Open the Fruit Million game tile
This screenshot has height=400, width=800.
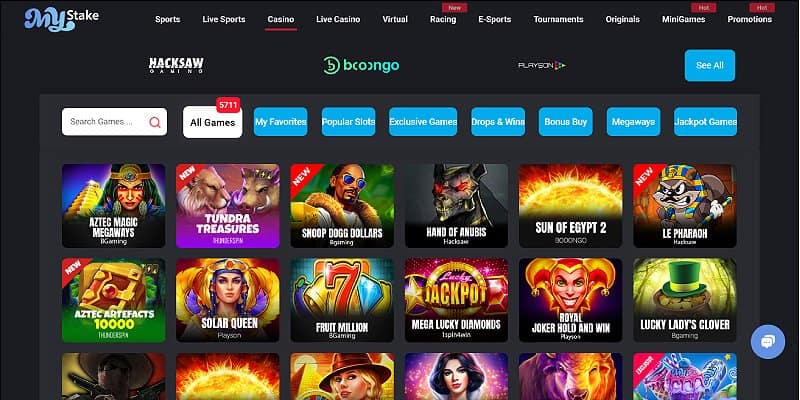click(342, 300)
